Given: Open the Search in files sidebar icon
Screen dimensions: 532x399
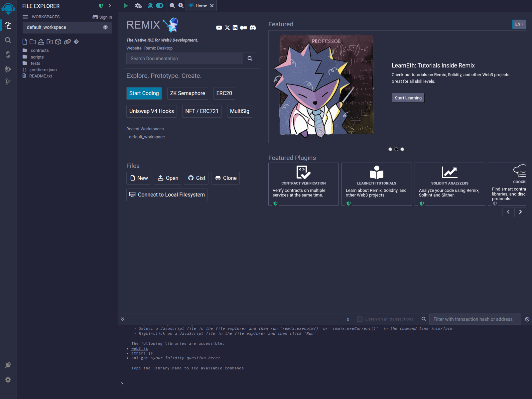Looking at the screenshot, I should click(x=8, y=40).
